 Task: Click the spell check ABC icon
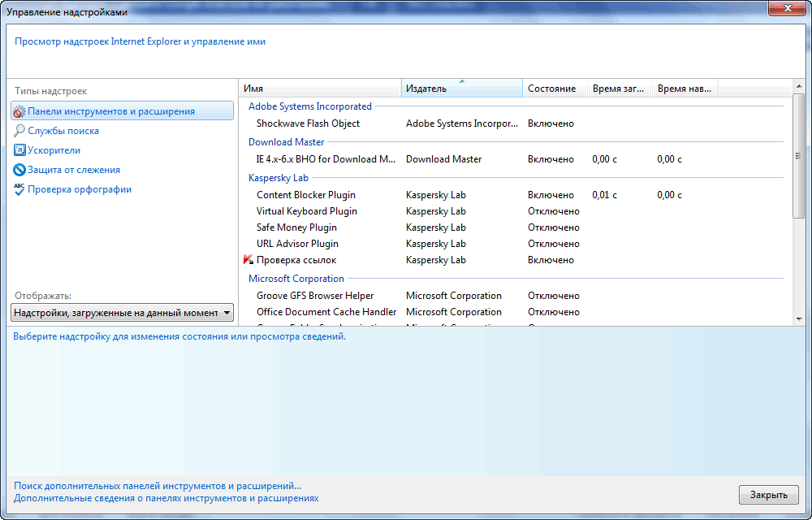coord(19,189)
